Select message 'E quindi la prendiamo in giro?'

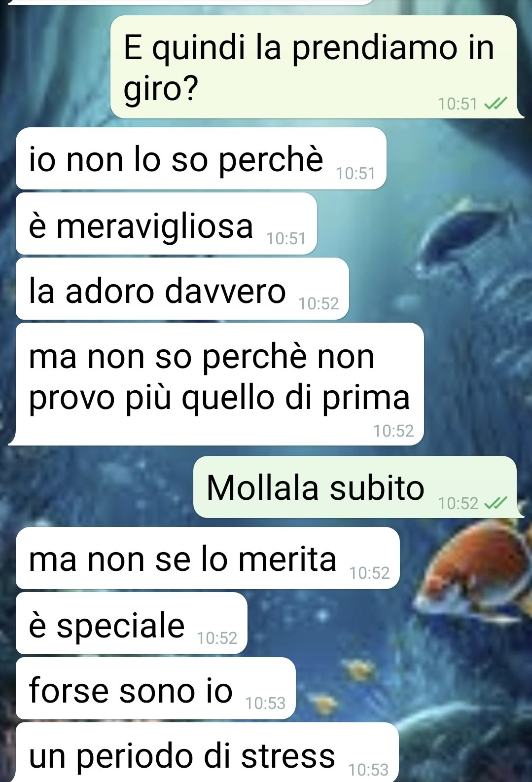pyautogui.click(x=314, y=67)
